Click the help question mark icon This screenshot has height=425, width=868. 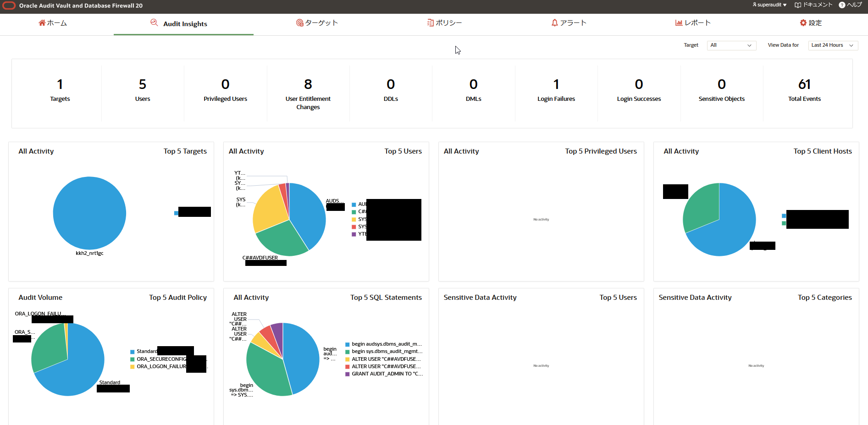pyautogui.click(x=842, y=5)
